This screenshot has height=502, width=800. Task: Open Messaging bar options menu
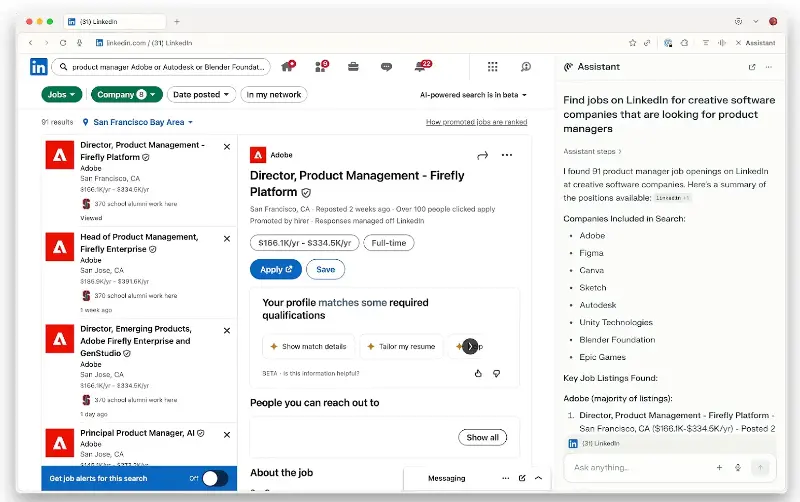pos(506,478)
